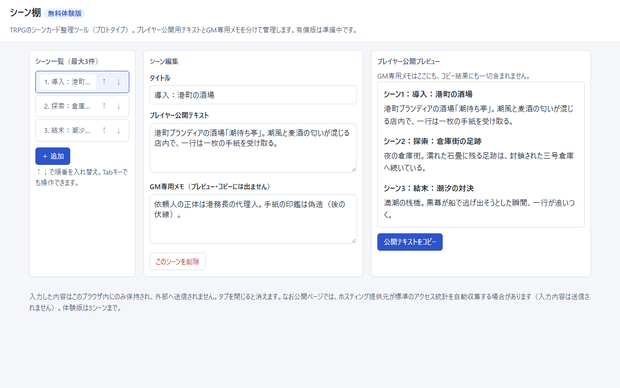
Task: Copy public text with 公開テキストをコピー
Action: pos(410,242)
